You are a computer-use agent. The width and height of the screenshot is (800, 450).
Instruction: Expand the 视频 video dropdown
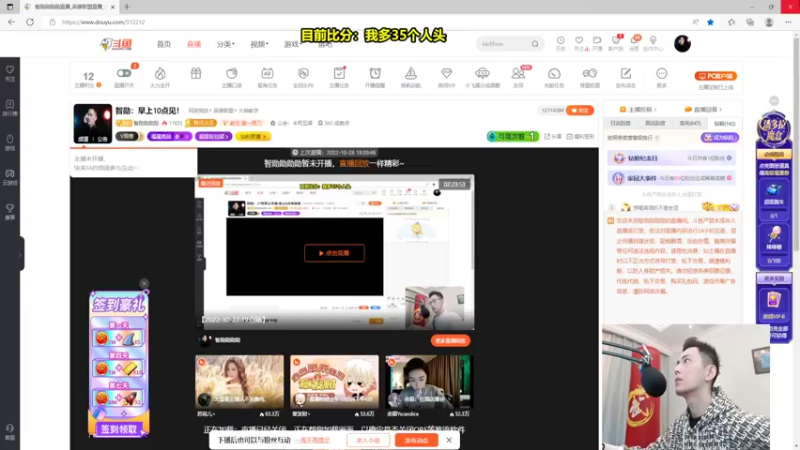click(x=259, y=44)
